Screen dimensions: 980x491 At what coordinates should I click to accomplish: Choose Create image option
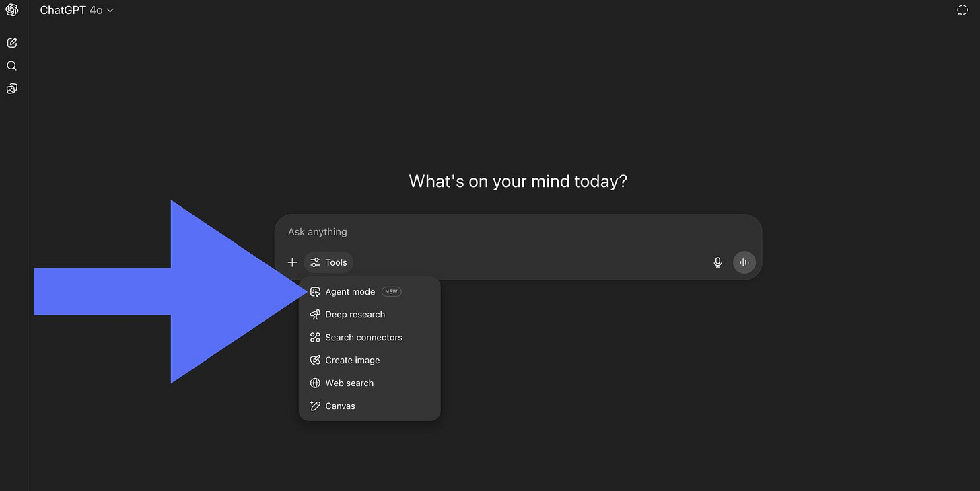(370, 360)
